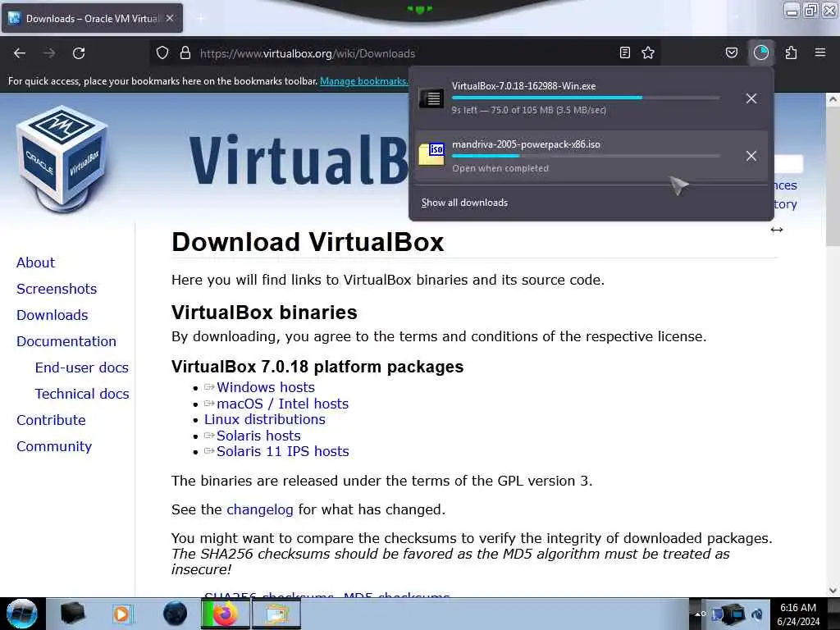The height and width of the screenshot is (630, 840).
Task: Open the Linux distributions link
Action: point(265,419)
